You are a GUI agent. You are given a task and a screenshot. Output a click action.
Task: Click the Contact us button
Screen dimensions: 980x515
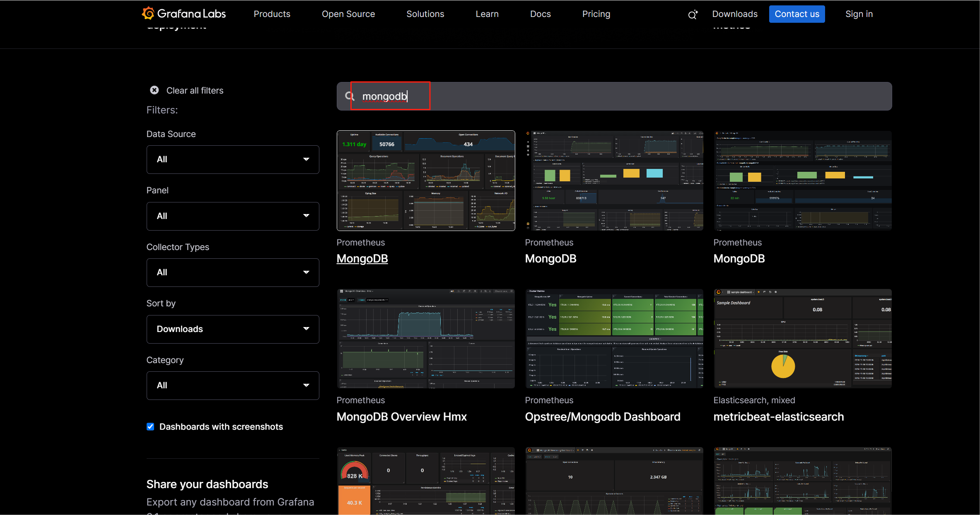[797, 14]
